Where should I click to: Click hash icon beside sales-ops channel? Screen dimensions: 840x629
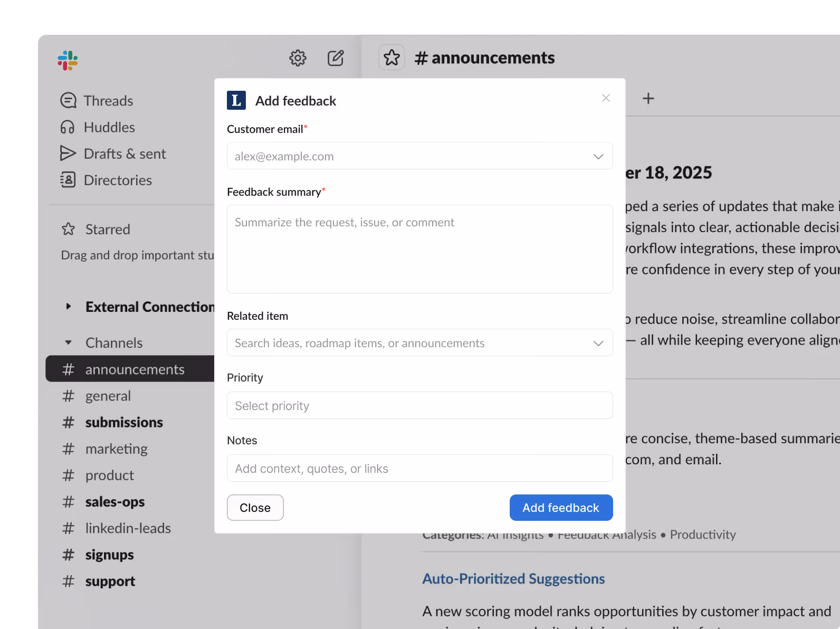click(69, 502)
